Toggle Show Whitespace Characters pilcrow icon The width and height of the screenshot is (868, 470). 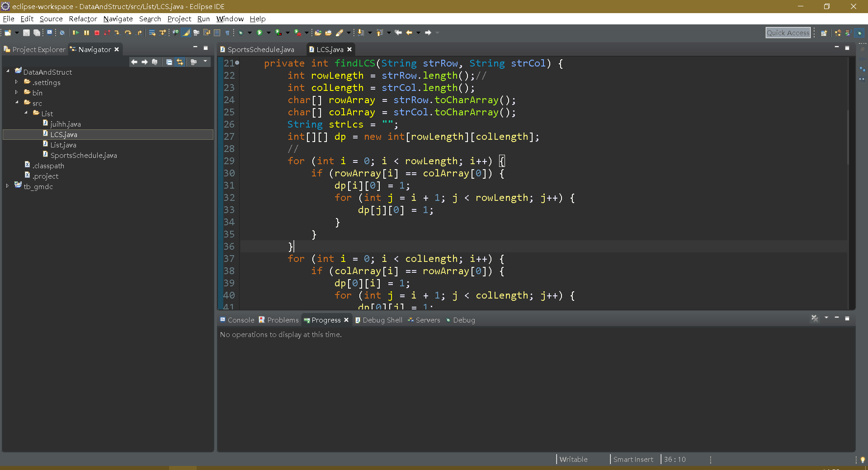(x=227, y=33)
